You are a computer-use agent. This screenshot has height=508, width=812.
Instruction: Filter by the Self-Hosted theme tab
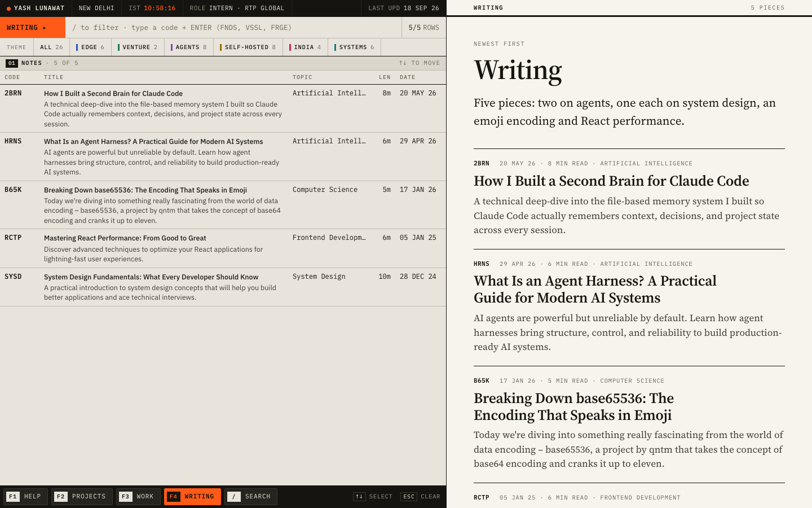pos(248,47)
